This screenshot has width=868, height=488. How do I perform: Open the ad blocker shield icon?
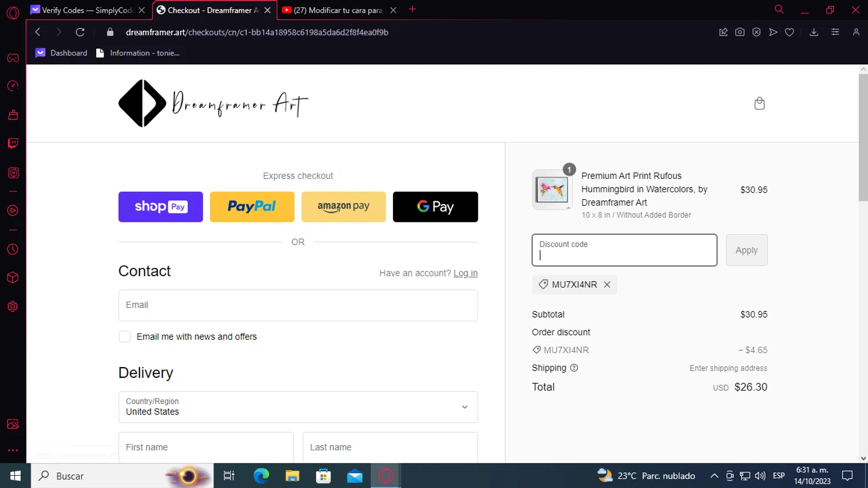[756, 32]
